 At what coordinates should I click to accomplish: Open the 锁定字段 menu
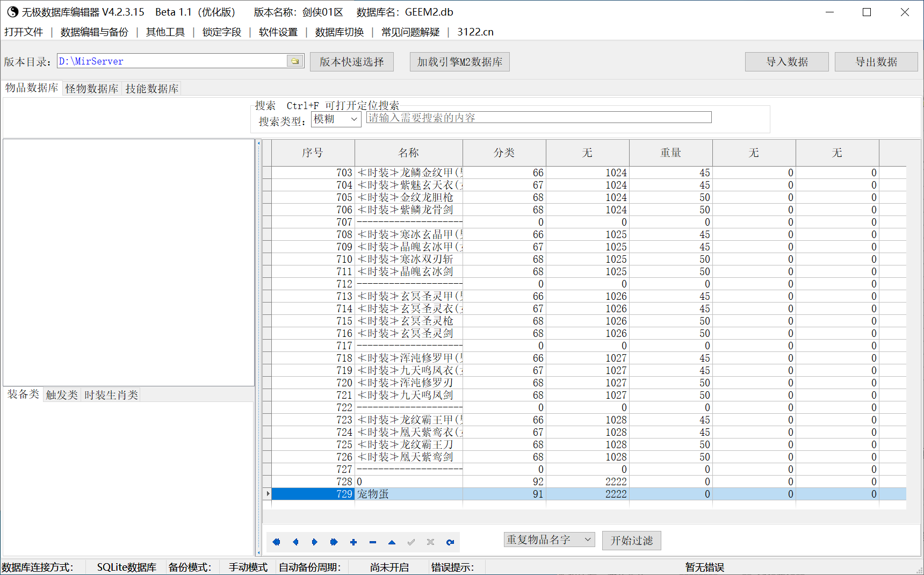pos(222,32)
